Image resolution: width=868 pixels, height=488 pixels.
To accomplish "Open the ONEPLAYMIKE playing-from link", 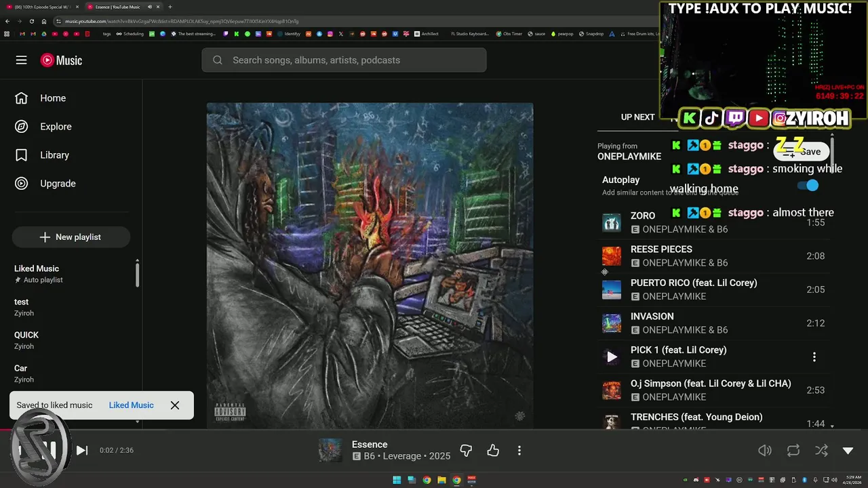I will pos(629,157).
